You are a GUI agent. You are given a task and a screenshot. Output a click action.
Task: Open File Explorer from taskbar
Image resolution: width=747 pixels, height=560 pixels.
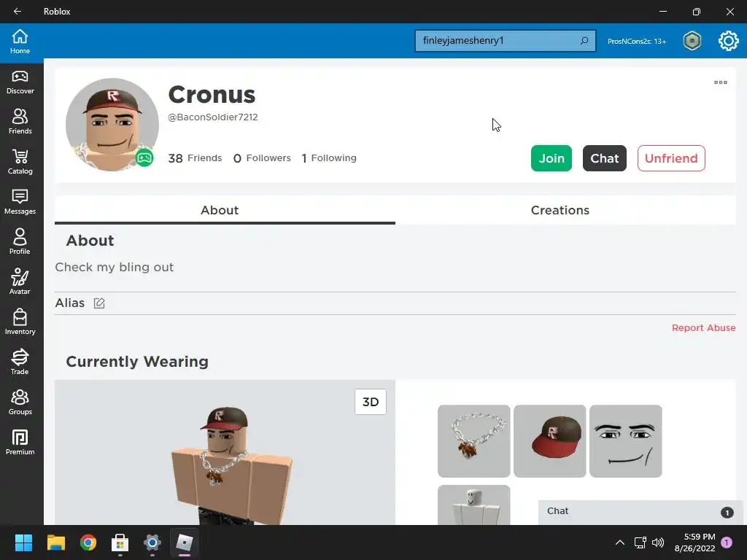click(x=55, y=542)
